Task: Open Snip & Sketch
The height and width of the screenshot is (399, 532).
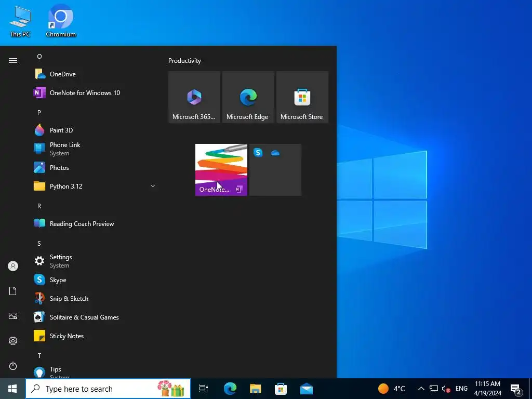Action: tap(95, 299)
